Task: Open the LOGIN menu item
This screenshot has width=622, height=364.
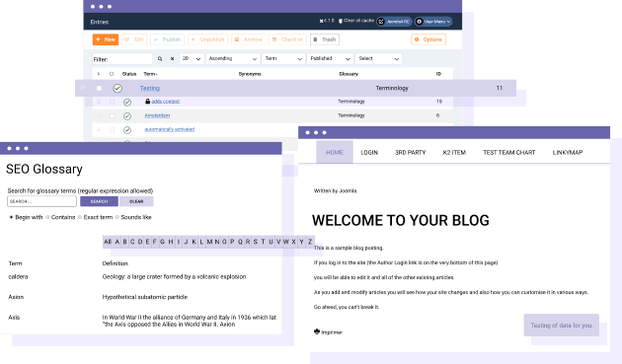Action: click(x=369, y=152)
